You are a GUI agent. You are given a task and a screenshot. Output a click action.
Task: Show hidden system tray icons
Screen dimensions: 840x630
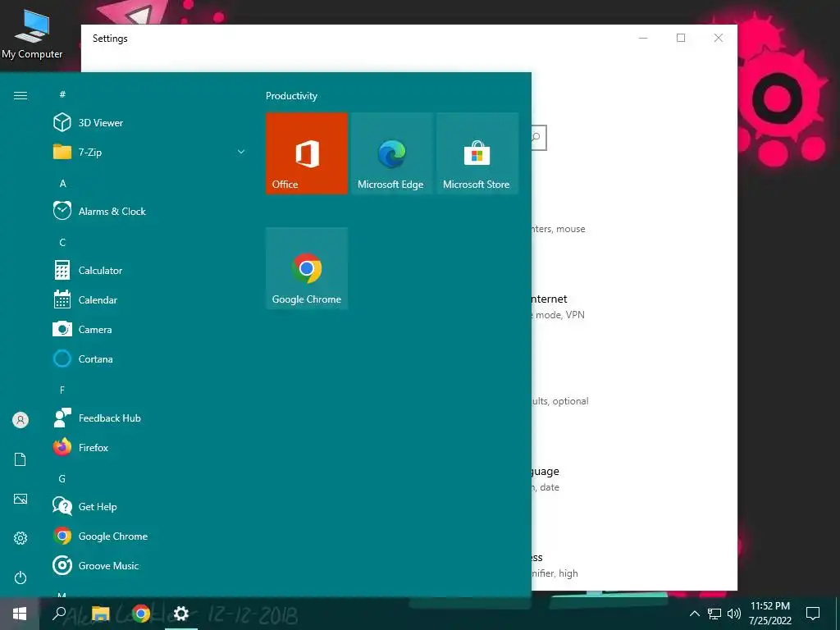pyautogui.click(x=694, y=614)
